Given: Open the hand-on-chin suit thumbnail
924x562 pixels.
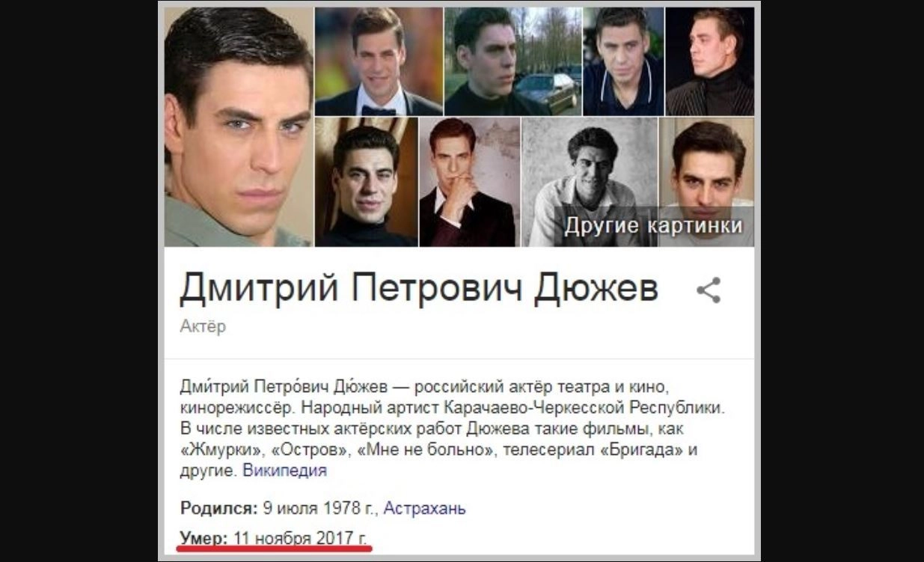Looking at the screenshot, I should tap(469, 182).
